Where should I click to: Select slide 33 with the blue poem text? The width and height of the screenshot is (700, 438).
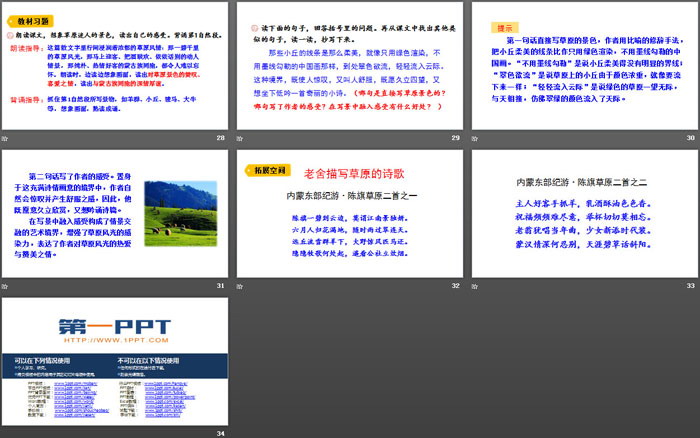[585, 212]
